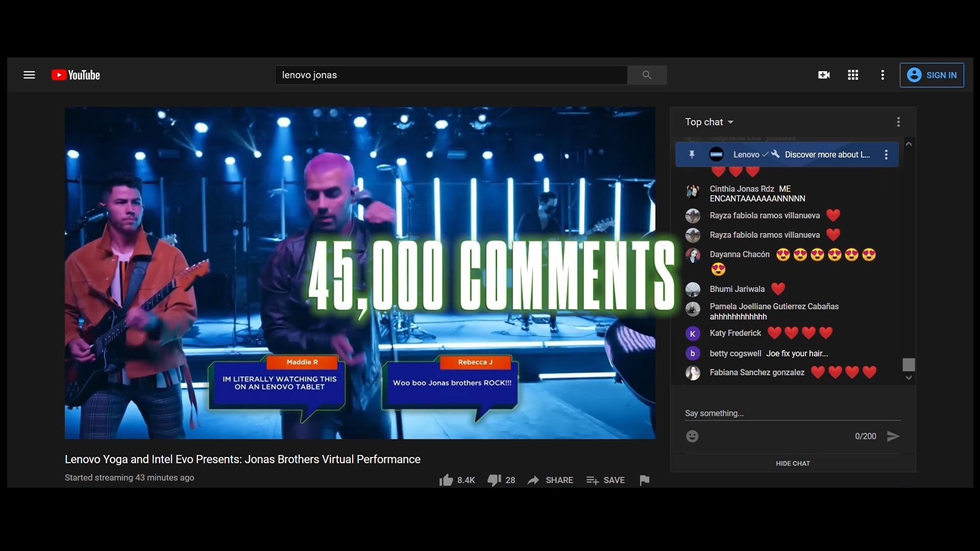This screenshot has height=551, width=980.
Task: Click Fabiana Sanchez gonzalez chat name
Action: point(757,372)
